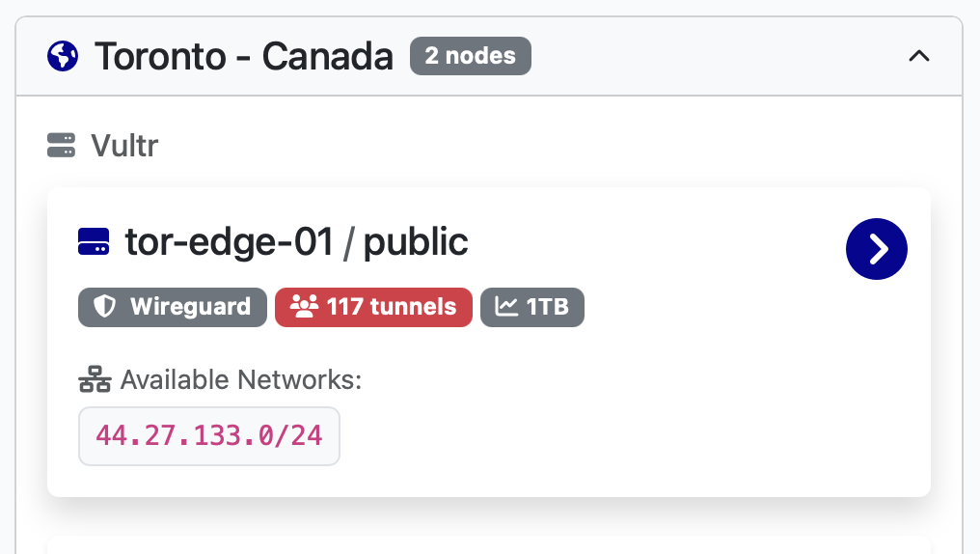Collapse the Toronto - Canada section chevron
This screenshot has width=980, height=554.
(919, 56)
